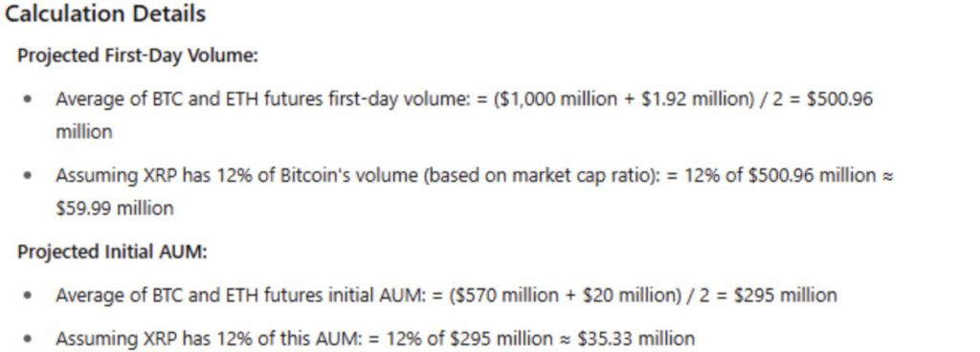Viewport: 980px width, 352px height.
Task: Click the "12% of $500.96 million" expression
Action: (x=780, y=176)
